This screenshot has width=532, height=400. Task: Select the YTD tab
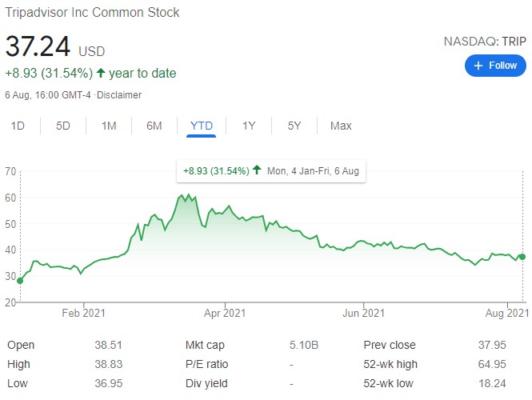[202, 126]
